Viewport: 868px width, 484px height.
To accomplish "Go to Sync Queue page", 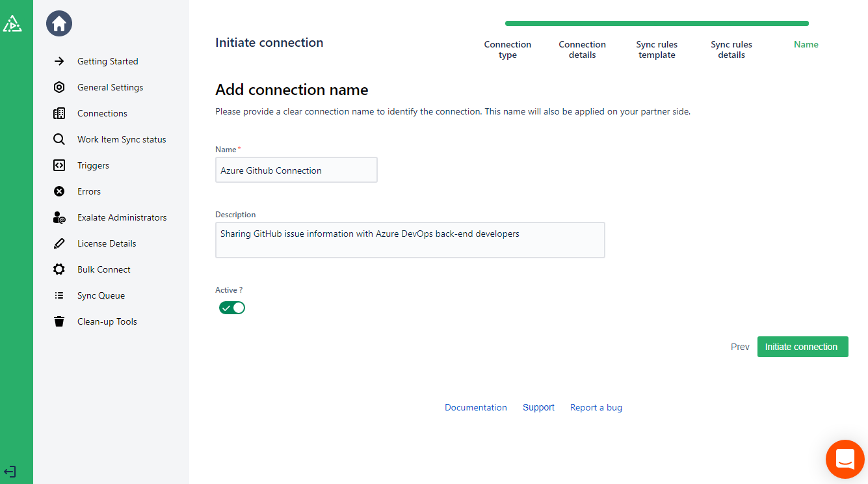I will (x=101, y=295).
